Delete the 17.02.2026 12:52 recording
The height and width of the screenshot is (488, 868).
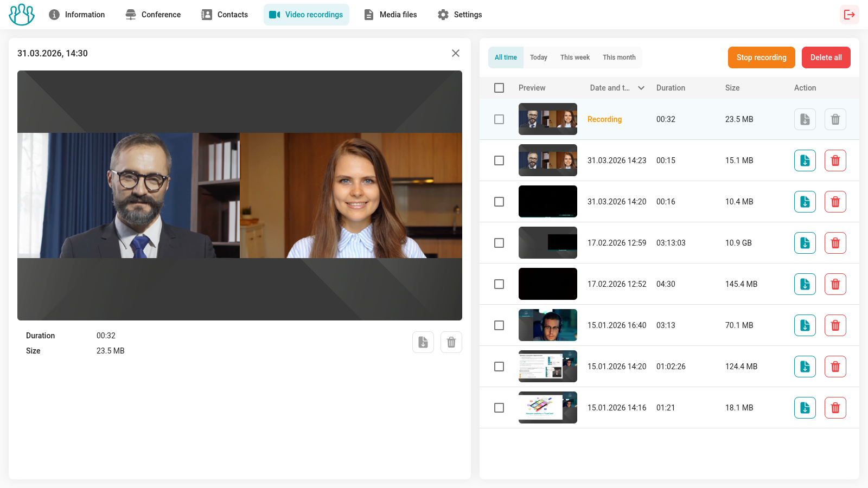[835, 284]
